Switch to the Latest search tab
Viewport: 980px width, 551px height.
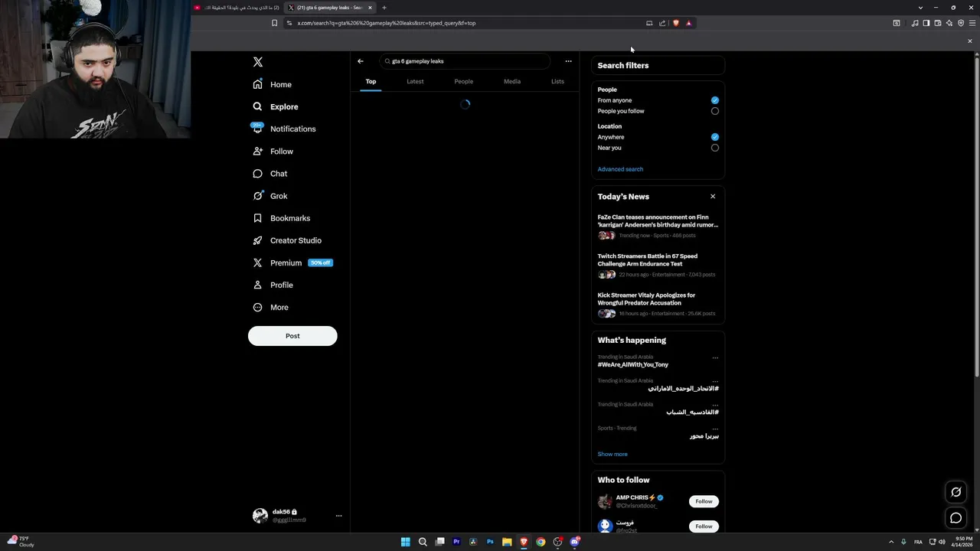[415, 81]
